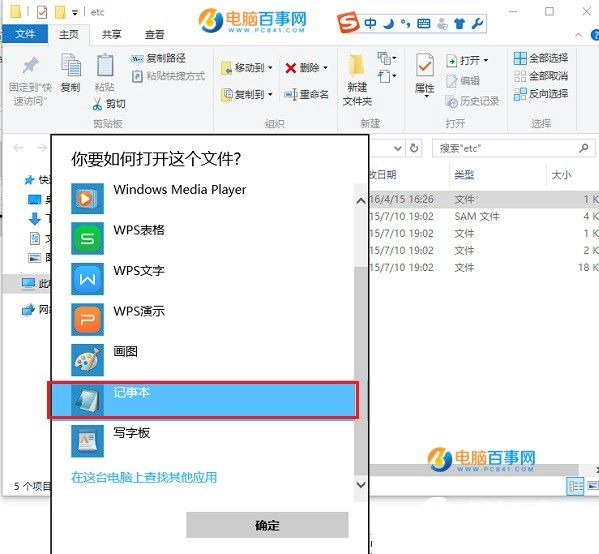Choose WordPad (写字板) app

202,441
